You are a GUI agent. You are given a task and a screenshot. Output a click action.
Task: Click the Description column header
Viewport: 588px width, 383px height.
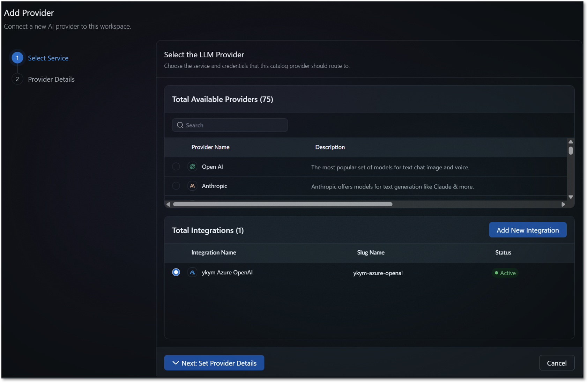330,147
